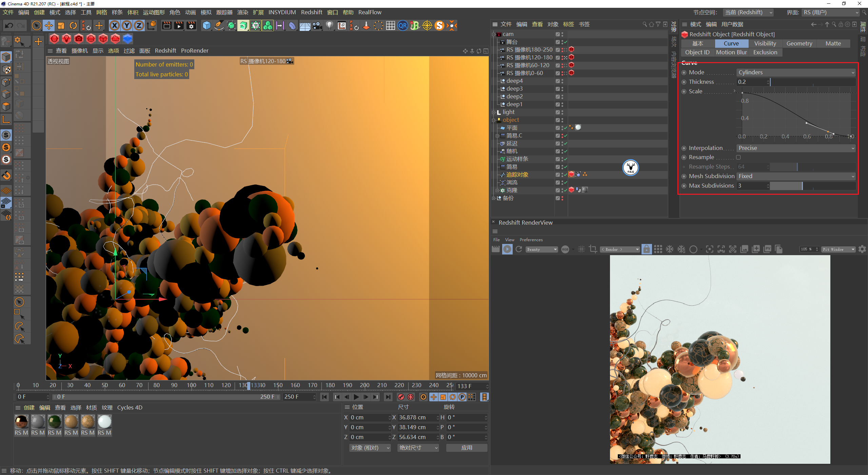Start Redshift RenderView IPR play button
Screen dimensions: 868x475
click(507, 249)
